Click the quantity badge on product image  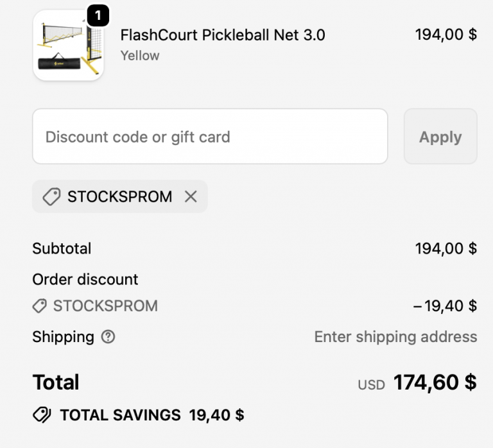(98, 13)
